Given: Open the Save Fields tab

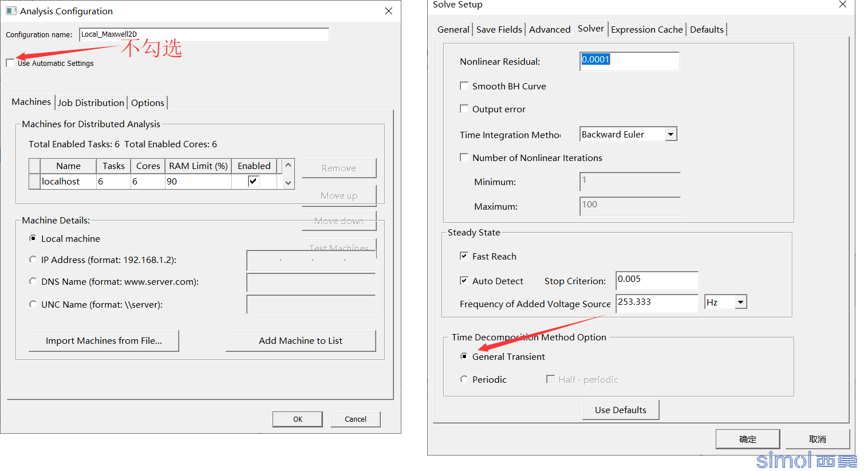Looking at the screenshot, I should 499,29.
